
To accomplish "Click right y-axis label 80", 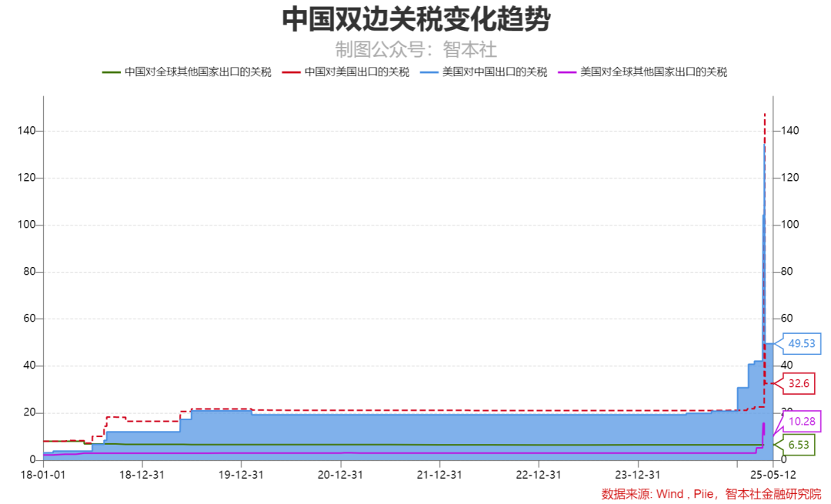I will pos(787,272).
